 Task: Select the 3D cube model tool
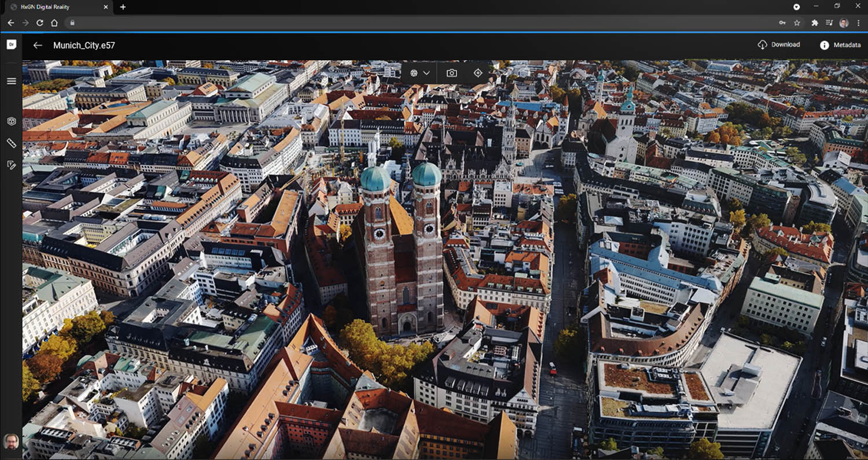(x=11, y=121)
